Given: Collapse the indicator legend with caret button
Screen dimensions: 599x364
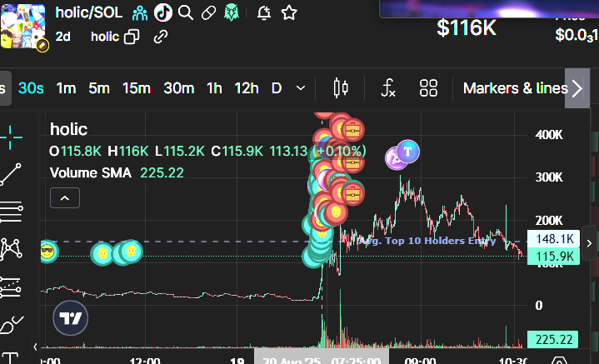Looking at the screenshot, I should pyautogui.click(x=65, y=198).
